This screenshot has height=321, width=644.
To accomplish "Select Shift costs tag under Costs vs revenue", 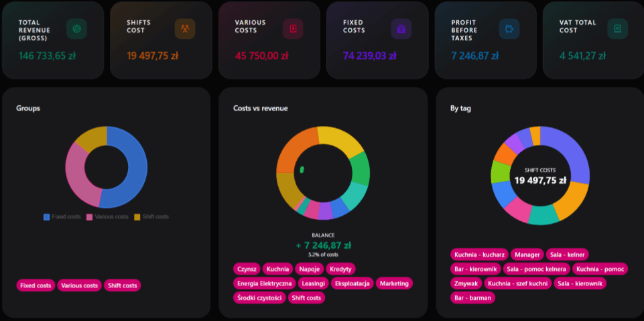I will 306,298.
